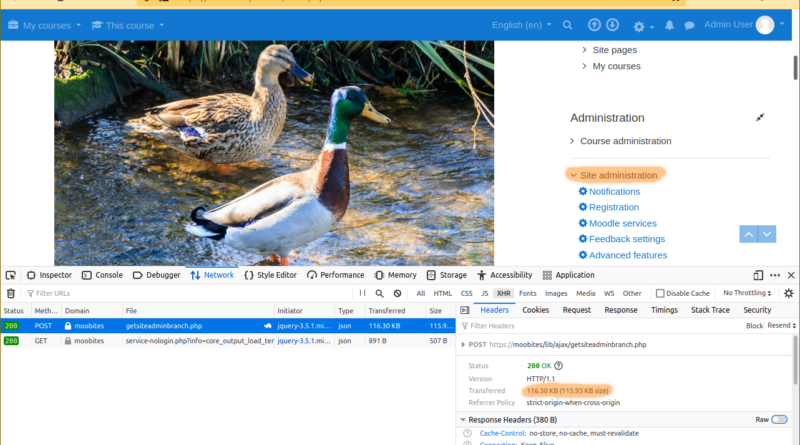
Task: Filter requests by JS
Action: tap(484, 293)
